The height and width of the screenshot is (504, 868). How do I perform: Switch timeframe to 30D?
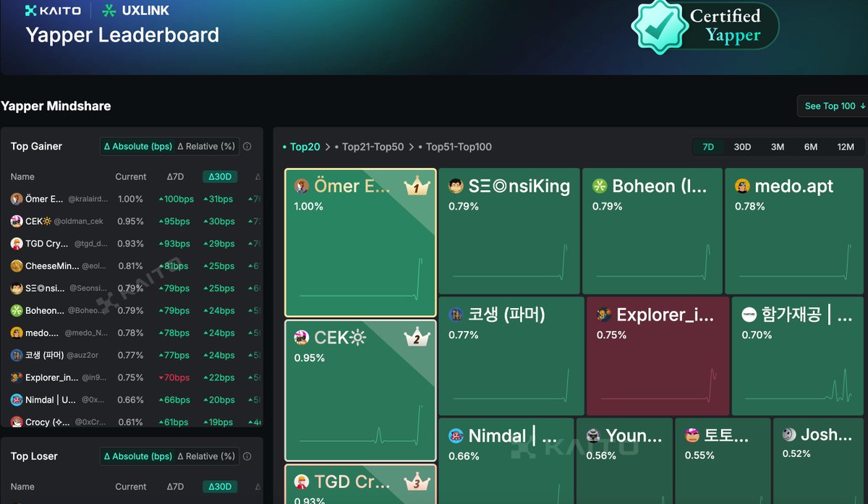pos(742,147)
